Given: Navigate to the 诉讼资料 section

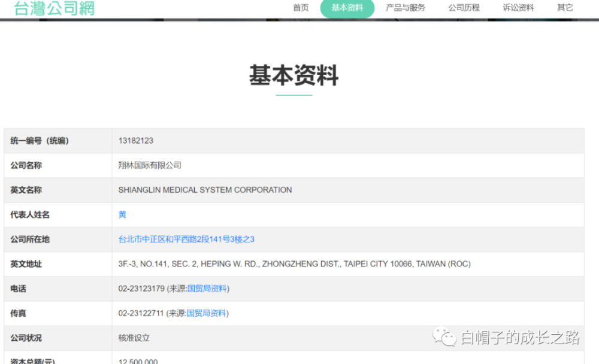Looking at the screenshot, I should (x=518, y=8).
